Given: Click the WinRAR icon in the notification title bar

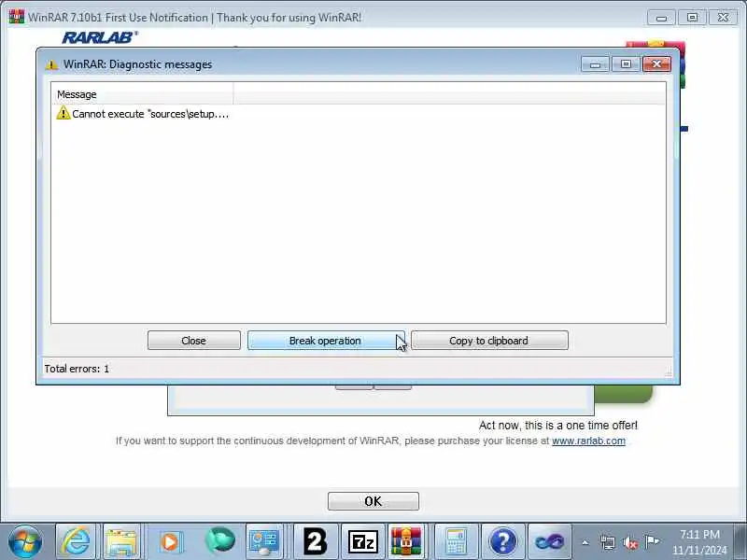Looking at the screenshot, I should click(16, 17).
